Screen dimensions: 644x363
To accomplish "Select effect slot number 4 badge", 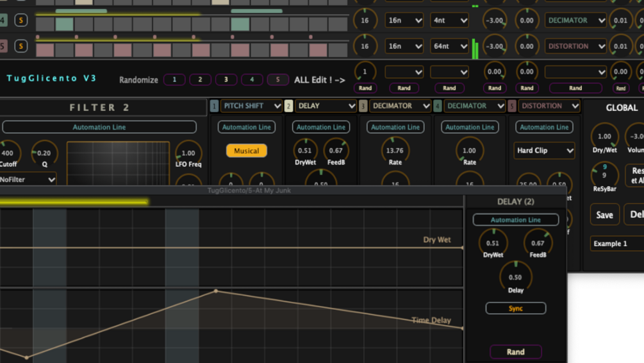I will pyautogui.click(x=438, y=106).
